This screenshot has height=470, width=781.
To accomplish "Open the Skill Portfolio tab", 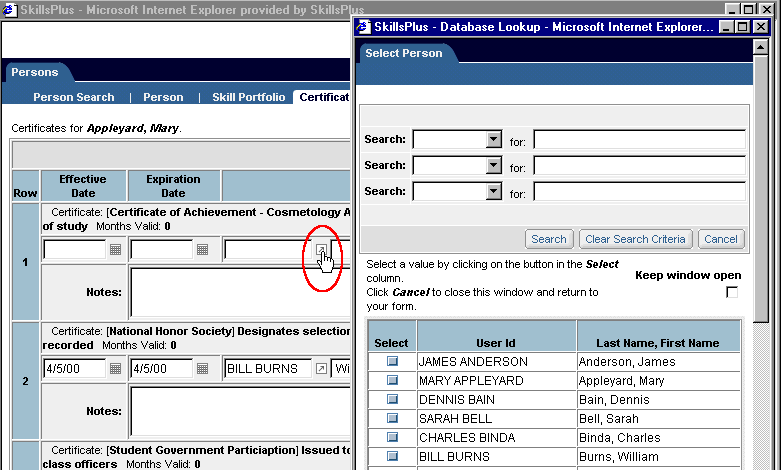I will click(249, 97).
